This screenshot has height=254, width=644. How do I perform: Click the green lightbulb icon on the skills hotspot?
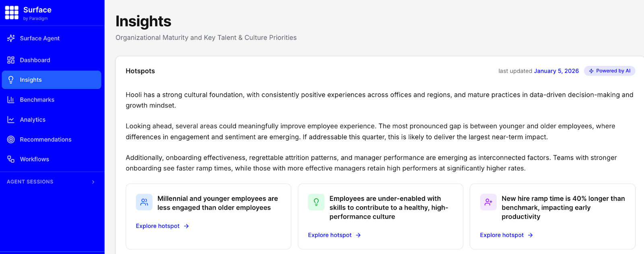316,202
